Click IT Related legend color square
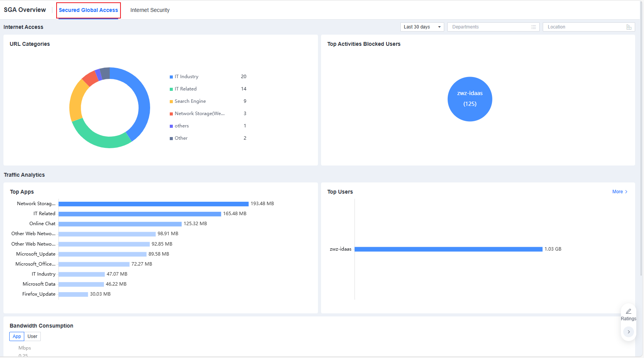The width and height of the screenshot is (644, 358). 171,89
